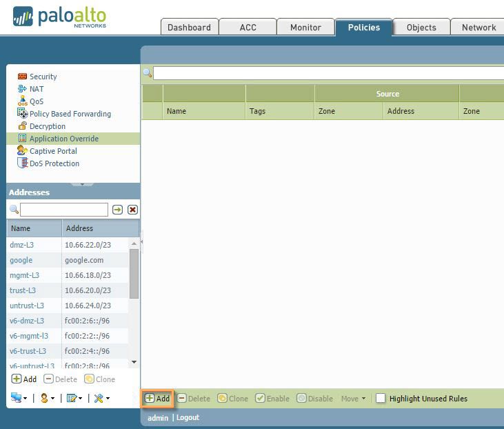The image size is (504, 429).
Task: Switch to the Dashboard tab
Action: 190,28
